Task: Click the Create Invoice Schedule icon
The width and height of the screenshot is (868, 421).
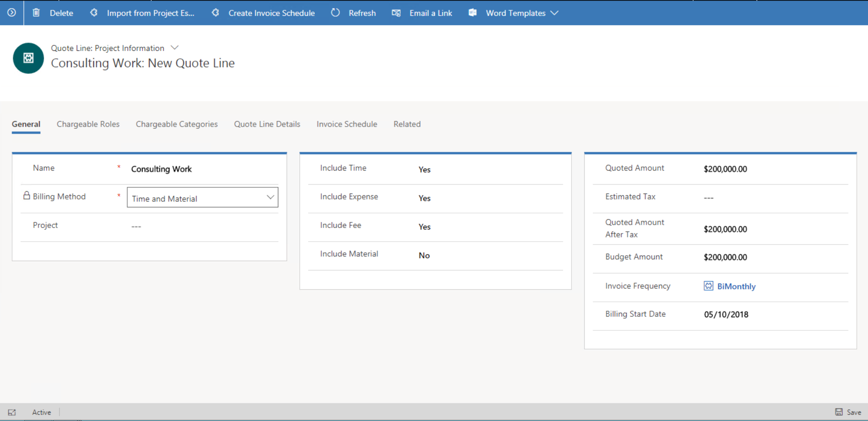Action: [216, 13]
